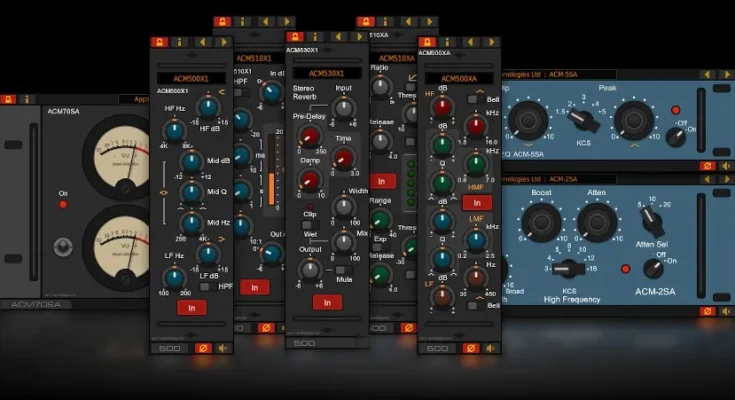Click the lock icon on ACM500XA module
The width and height of the screenshot is (735, 400).
[424, 42]
